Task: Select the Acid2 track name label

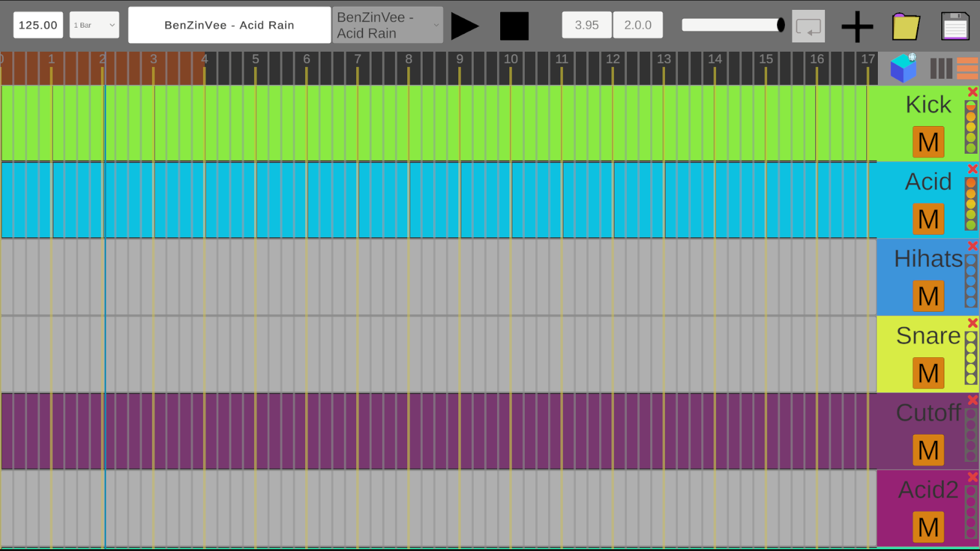Action: pyautogui.click(x=928, y=490)
